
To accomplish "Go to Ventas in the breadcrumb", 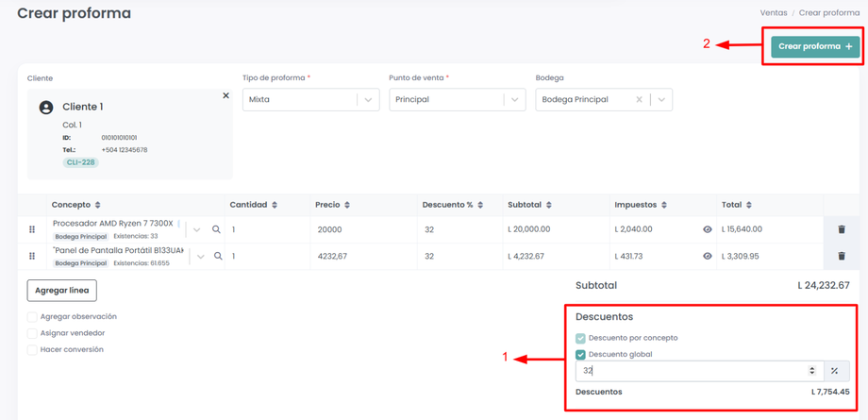I will [x=774, y=13].
